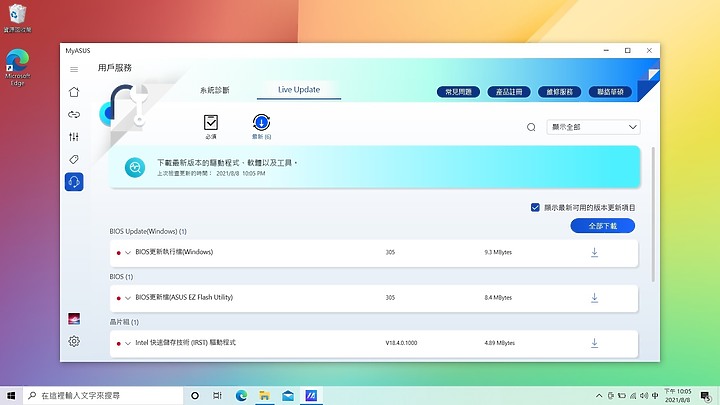Click the scan icon in the update banner
Screen dimensions: 720x405
[x=135, y=168]
